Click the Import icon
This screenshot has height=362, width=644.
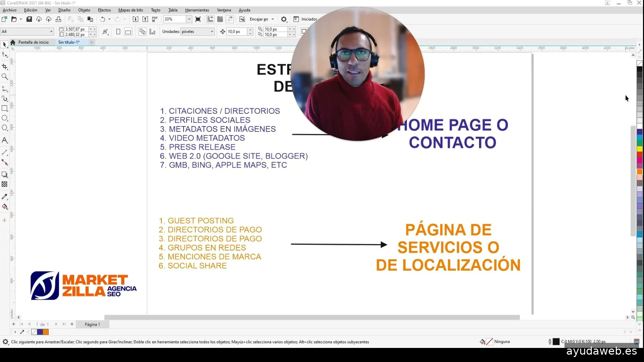135,19
